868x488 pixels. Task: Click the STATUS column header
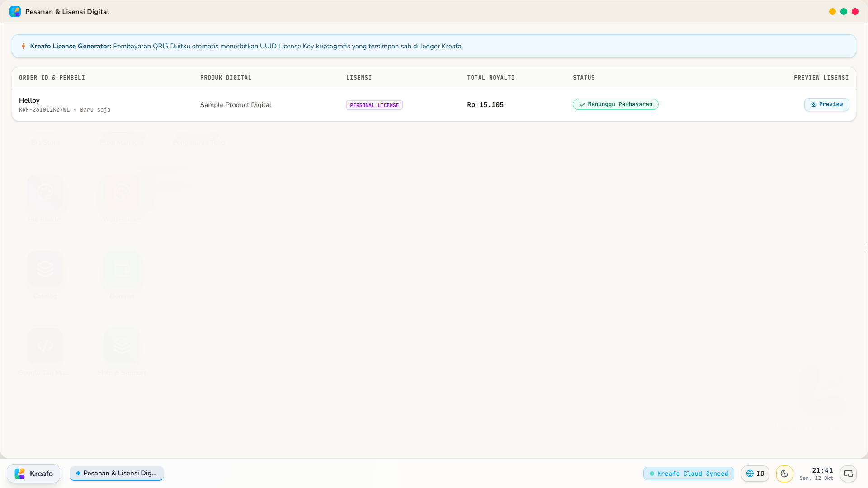pyautogui.click(x=584, y=78)
